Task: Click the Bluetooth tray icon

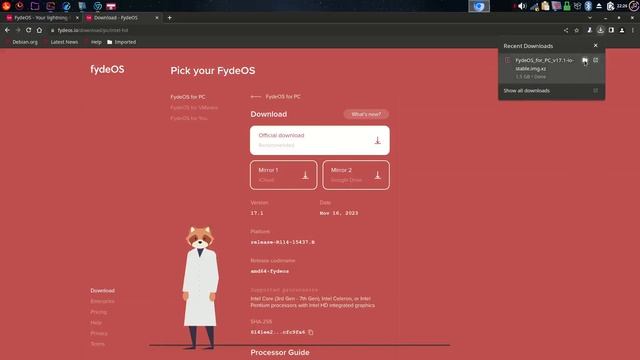Action: click(x=588, y=6)
